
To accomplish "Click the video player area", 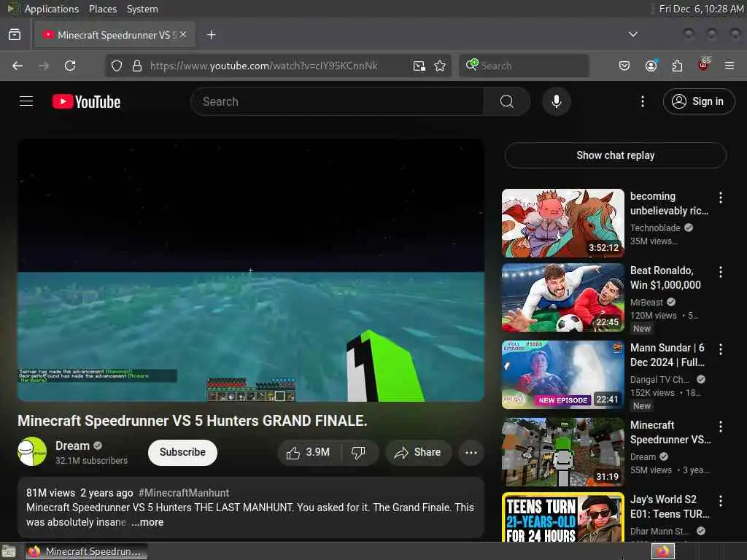I will pyautogui.click(x=251, y=270).
